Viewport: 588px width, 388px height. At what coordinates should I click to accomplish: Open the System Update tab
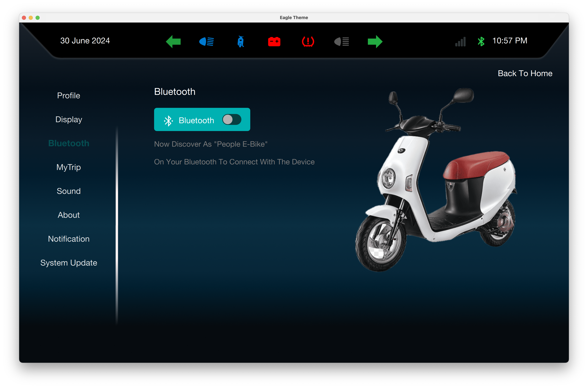point(69,263)
